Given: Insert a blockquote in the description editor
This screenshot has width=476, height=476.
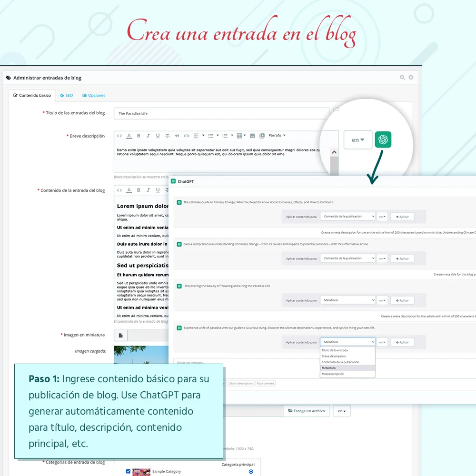Looking at the screenshot, I should coord(177,136).
